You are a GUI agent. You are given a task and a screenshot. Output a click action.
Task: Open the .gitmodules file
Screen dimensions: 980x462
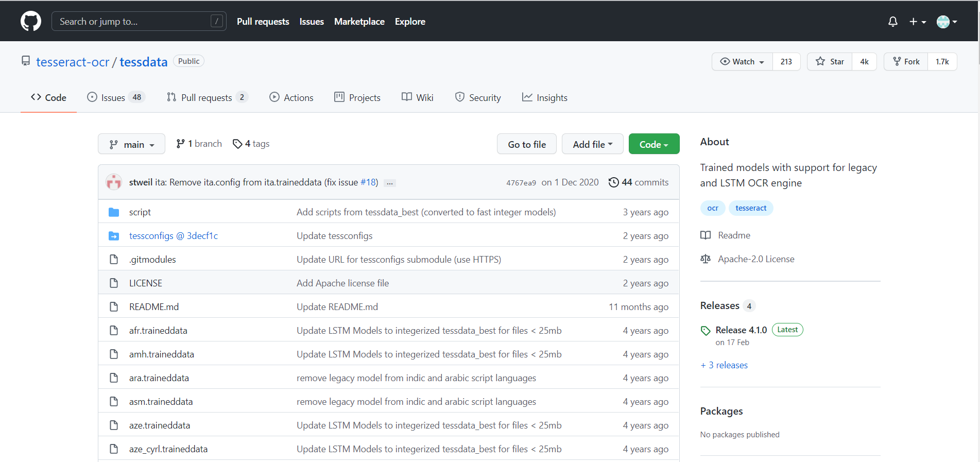[152, 260]
